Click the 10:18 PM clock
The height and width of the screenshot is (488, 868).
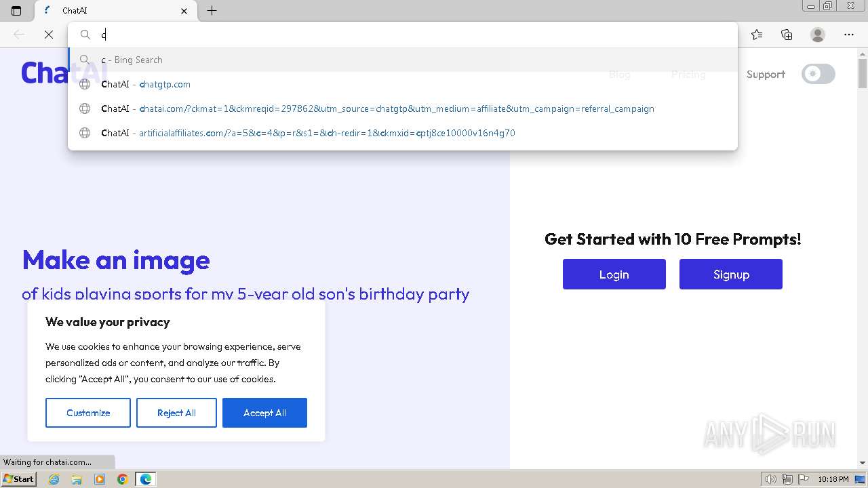point(833,479)
